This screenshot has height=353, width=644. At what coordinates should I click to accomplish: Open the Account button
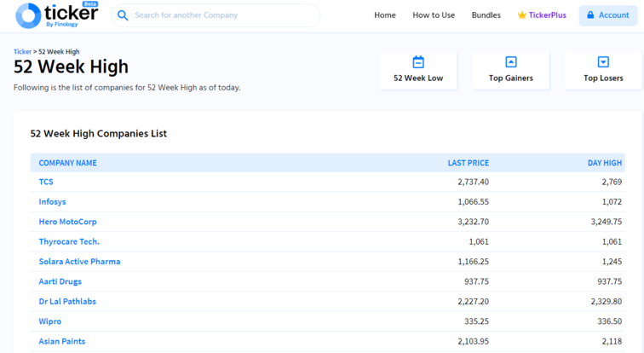coord(608,15)
